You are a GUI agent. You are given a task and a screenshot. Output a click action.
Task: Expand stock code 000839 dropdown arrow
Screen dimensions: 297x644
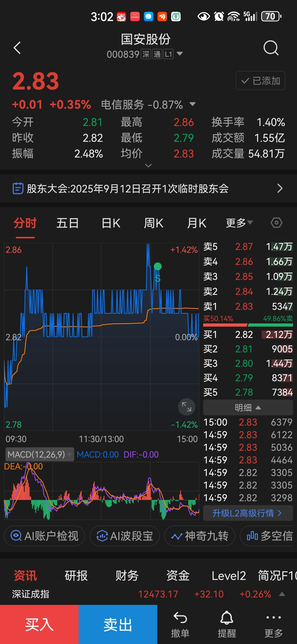click(180, 54)
